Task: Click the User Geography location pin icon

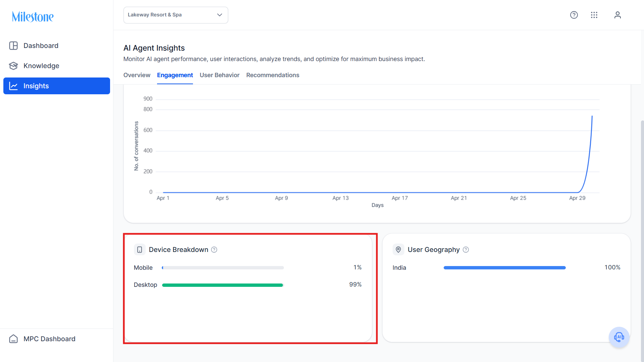Action: point(398,250)
